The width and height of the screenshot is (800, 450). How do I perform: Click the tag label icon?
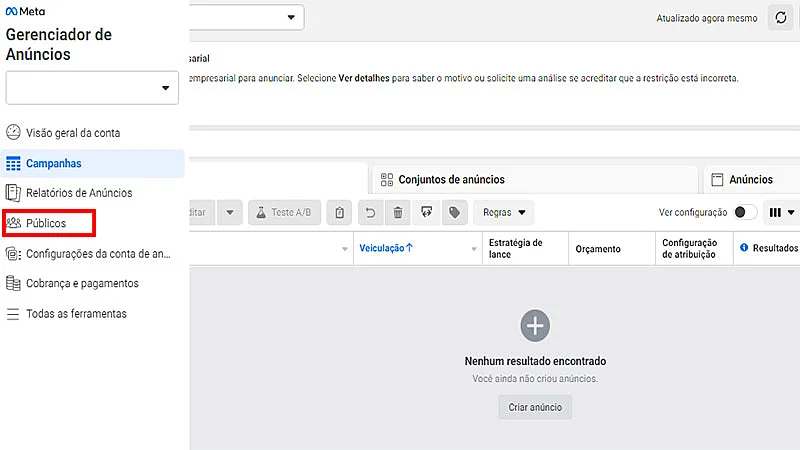[x=455, y=212]
